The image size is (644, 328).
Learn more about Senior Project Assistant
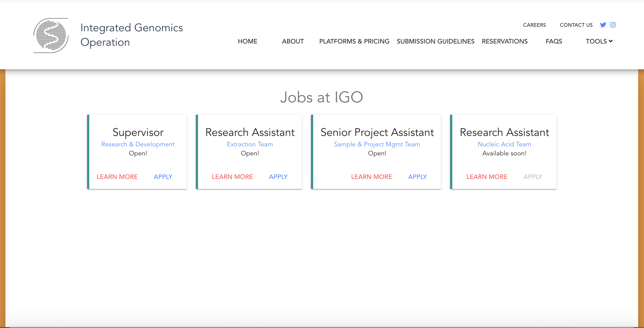point(371,177)
